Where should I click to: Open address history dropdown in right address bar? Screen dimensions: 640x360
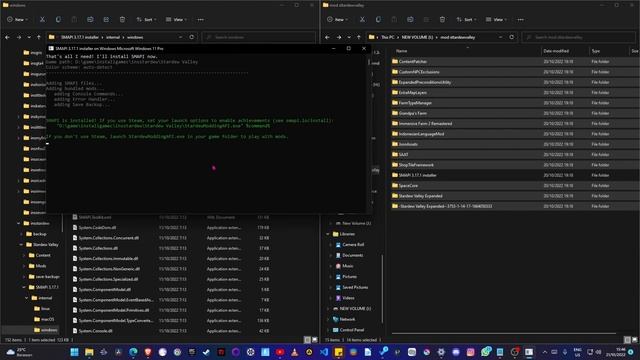(500, 37)
